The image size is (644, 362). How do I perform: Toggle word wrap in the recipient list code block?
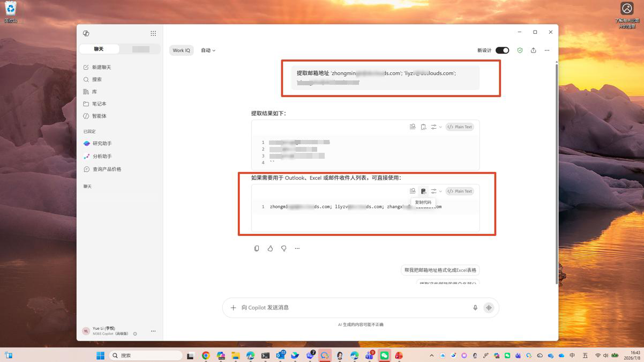[x=413, y=191]
